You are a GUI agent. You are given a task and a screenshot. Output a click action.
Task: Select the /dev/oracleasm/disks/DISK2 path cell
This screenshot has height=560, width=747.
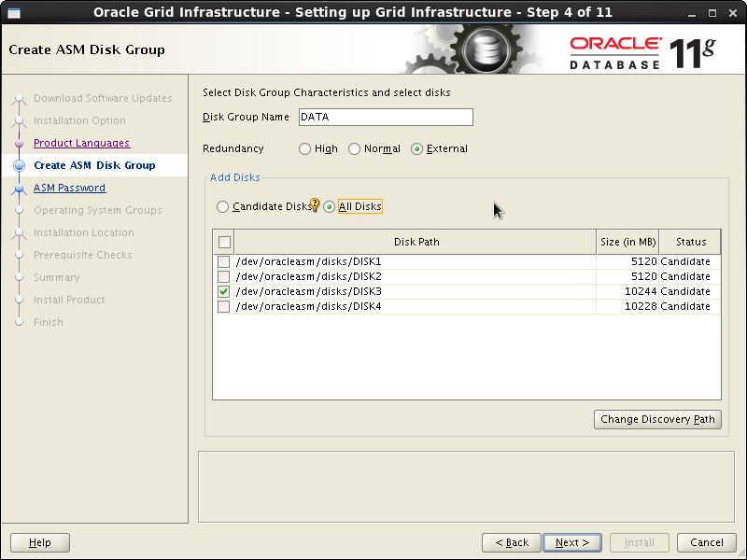pyautogui.click(x=415, y=276)
